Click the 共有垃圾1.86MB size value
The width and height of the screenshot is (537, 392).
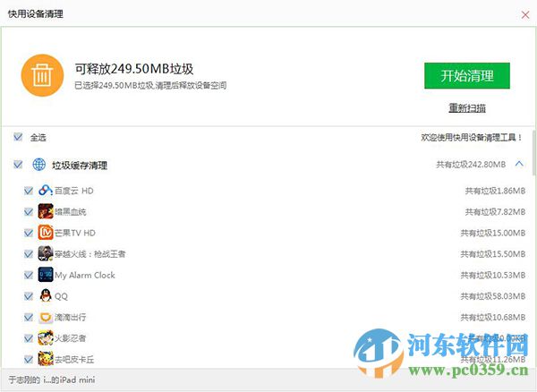coord(495,191)
